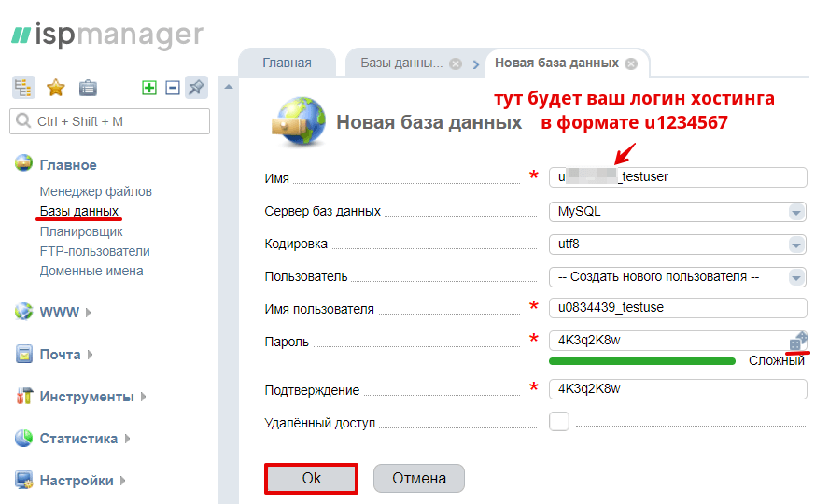Open favorites star icon
The image size is (815, 504).
(56, 88)
